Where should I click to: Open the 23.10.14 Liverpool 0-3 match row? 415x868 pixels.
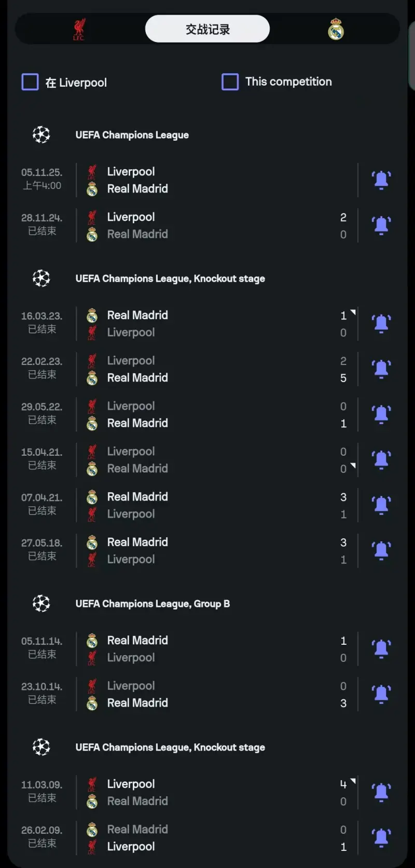click(208, 694)
